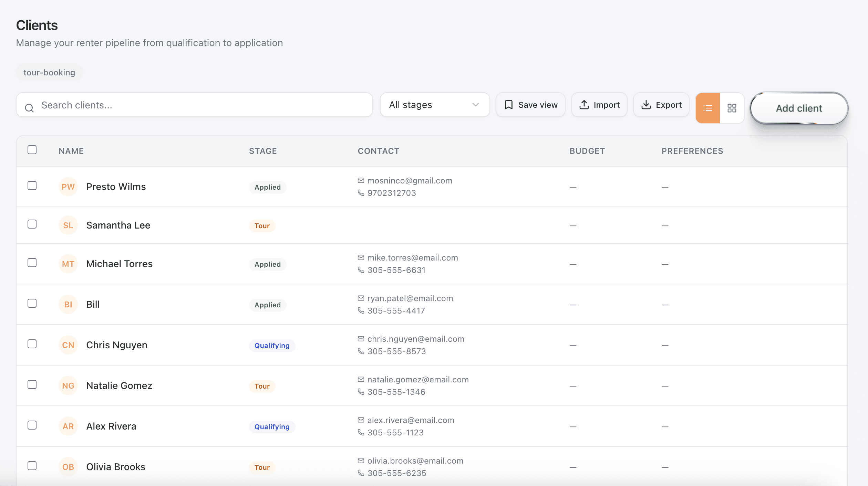The image size is (868, 486).
Task: Switch to list view layout
Action: coord(707,108)
